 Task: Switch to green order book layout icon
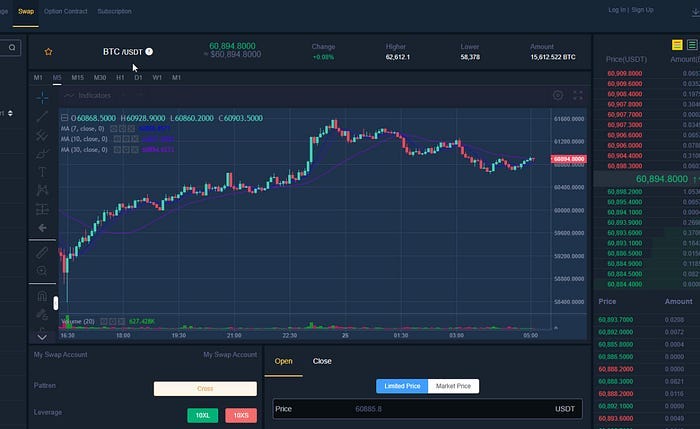click(692, 45)
